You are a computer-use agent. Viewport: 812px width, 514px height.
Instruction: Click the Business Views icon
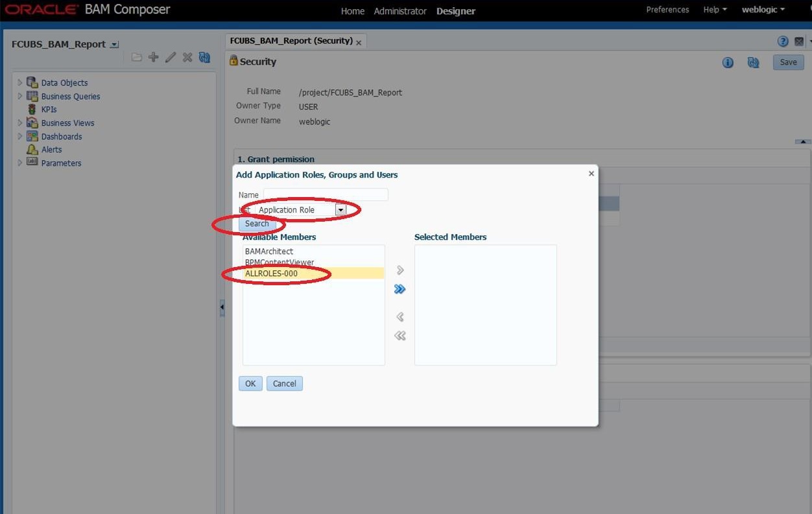32,123
